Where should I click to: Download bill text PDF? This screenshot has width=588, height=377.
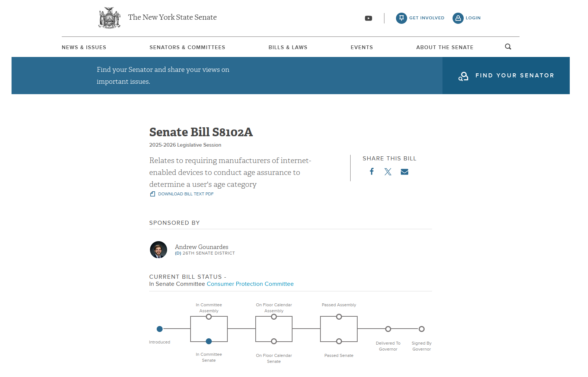tap(186, 194)
